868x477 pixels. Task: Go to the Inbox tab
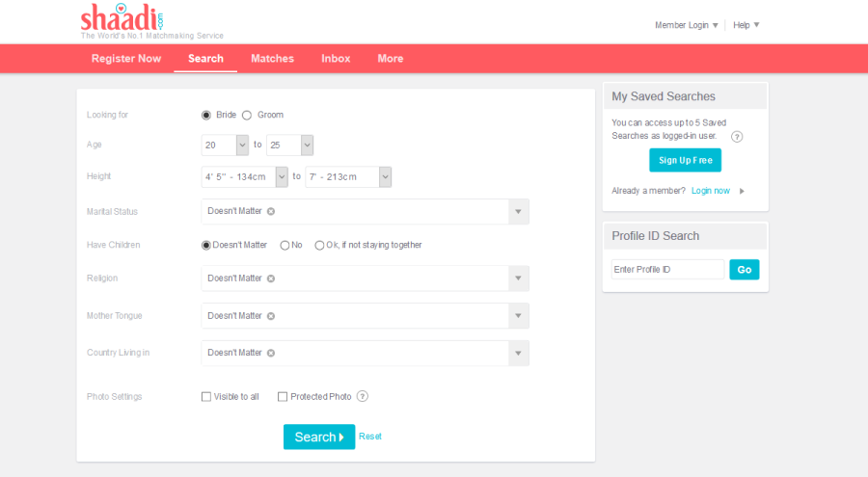pyautogui.click(x=336, y=59)
